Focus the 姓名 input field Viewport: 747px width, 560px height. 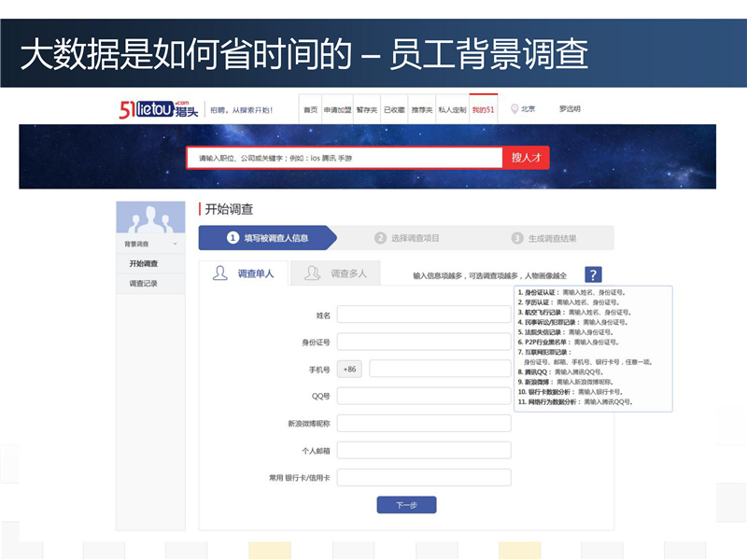(424, 315)
